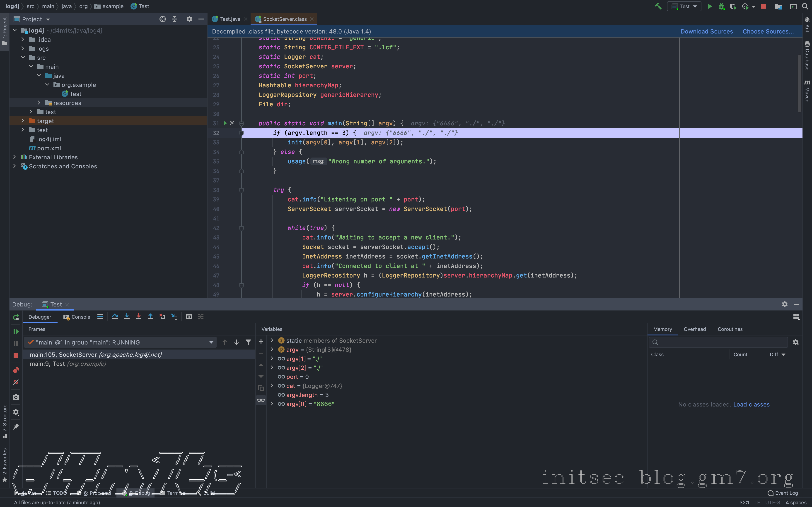Viewport: 812px width, 507px height.
Task: Click the Step Out debugger icon
Action: 150,317
